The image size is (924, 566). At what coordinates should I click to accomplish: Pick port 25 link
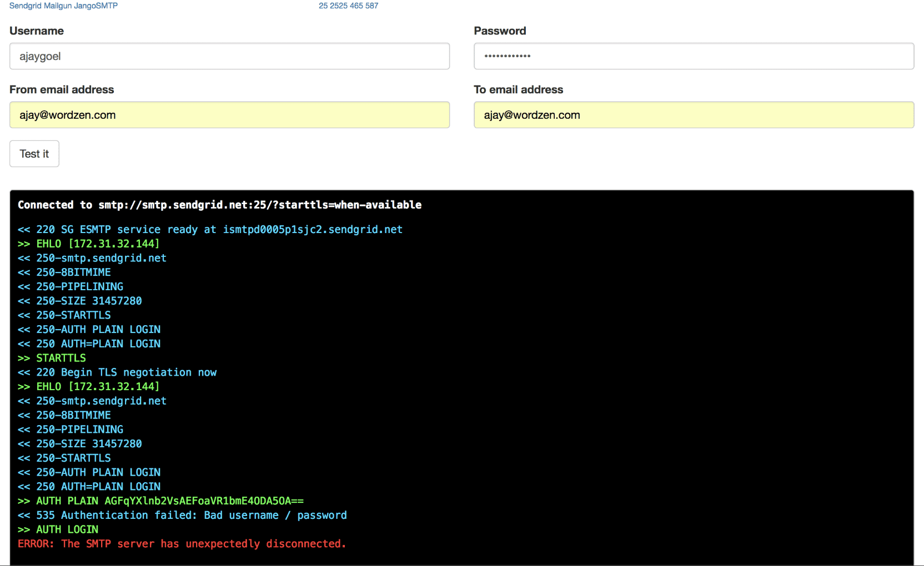tap(323, 6)
